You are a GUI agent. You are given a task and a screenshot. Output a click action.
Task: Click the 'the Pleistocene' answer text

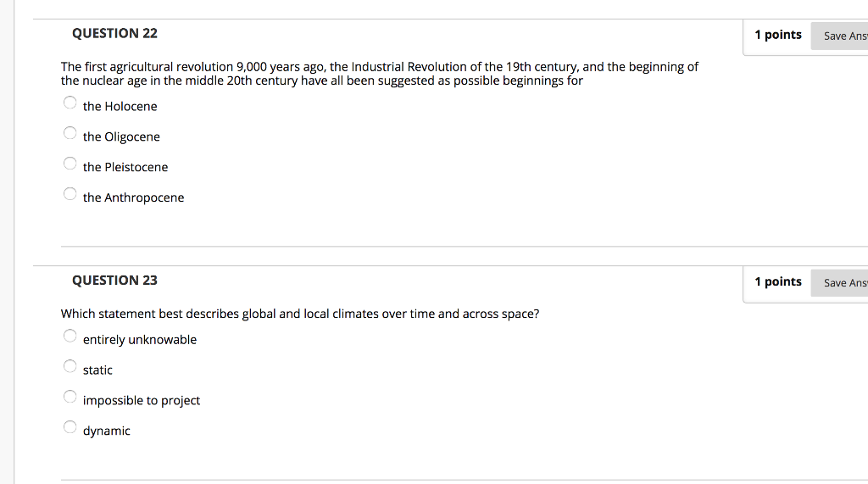tap(125, 167)
